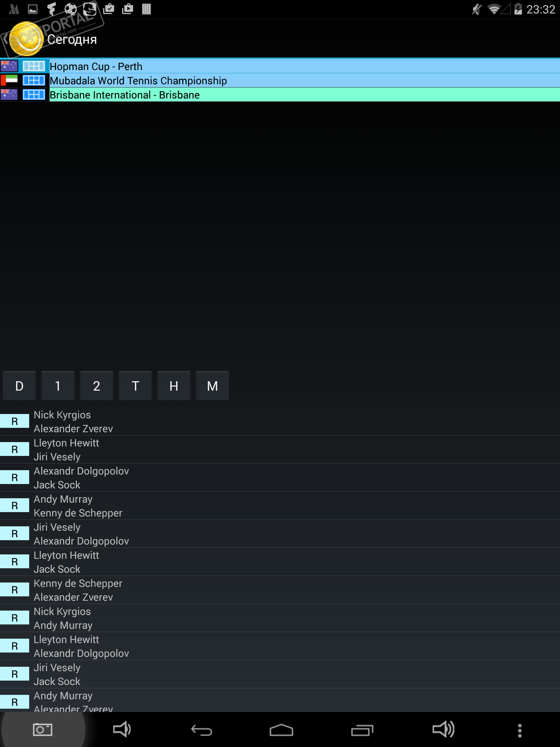The width and height of the screenshot is (560, 747).
Task: Click the D filter button
Action: tap(19, 386)
